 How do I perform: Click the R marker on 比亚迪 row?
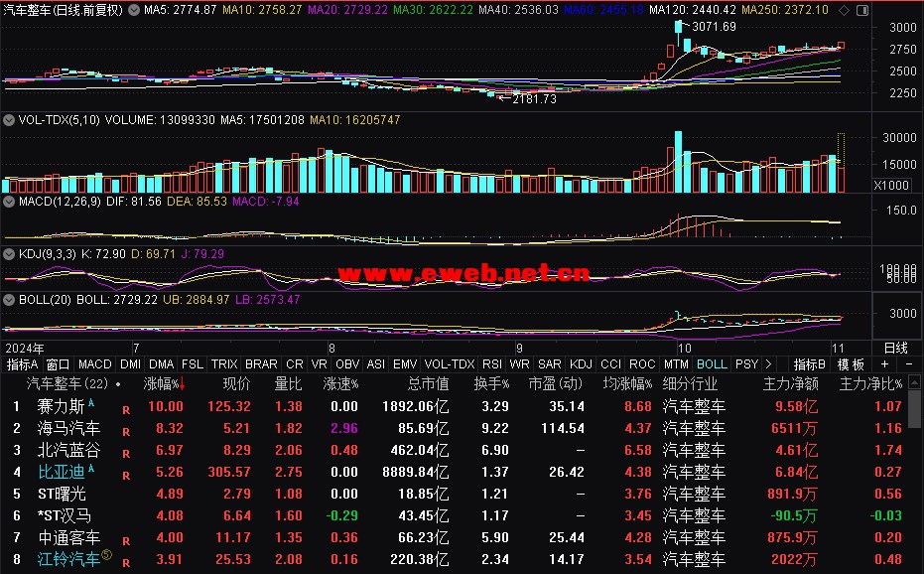(126, 475)
